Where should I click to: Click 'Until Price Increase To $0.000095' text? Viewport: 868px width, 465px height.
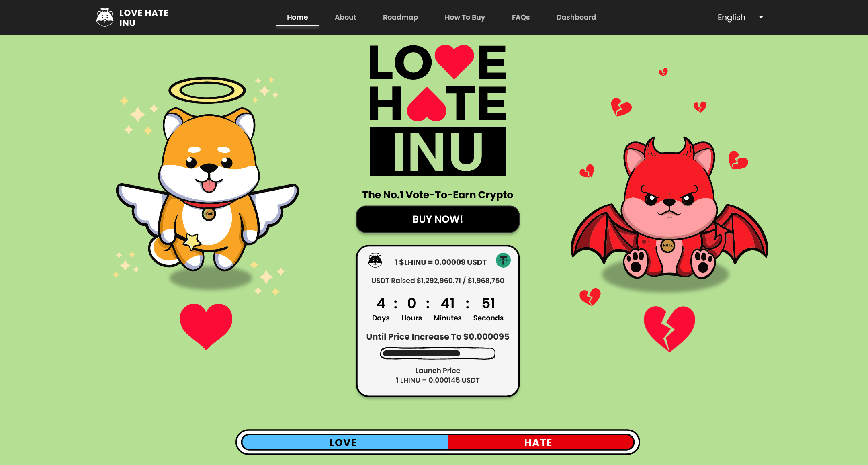438,336
